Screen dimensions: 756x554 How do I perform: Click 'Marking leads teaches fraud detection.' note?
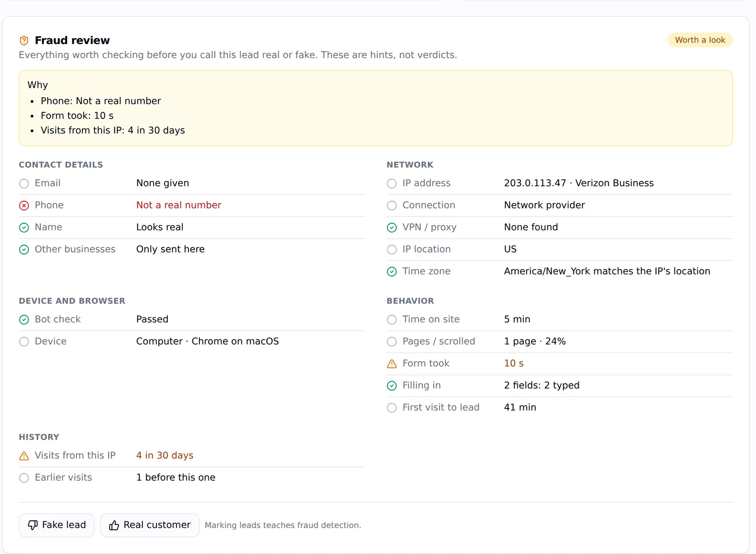pos(283,525)
